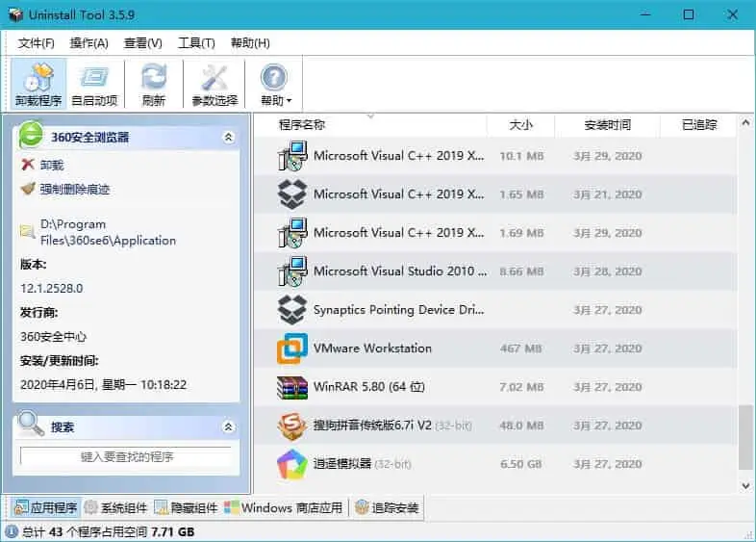Click the 追踪安装 button
The width and height of the screenshot is (756, 542).
pos(387,507)
